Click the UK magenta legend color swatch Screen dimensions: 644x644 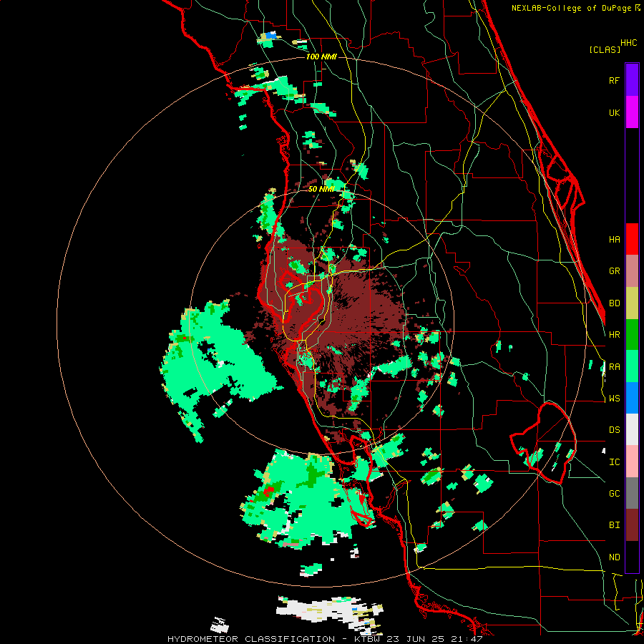click(x=632, y=112)
